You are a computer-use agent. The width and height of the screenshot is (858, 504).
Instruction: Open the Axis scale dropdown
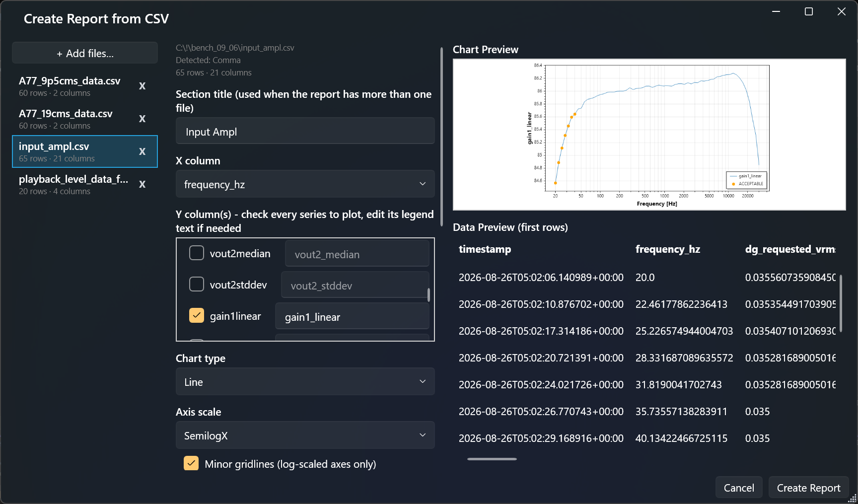coord(305,435)
